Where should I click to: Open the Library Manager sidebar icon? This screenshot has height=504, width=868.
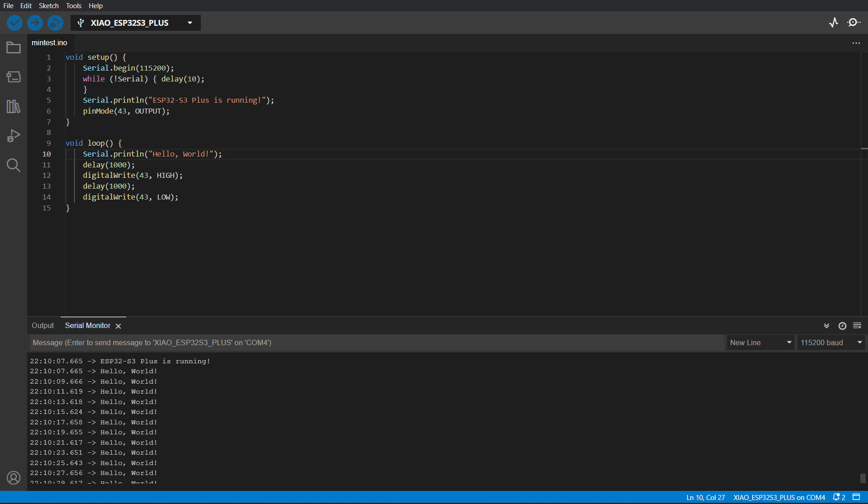(x=14, y=106)
